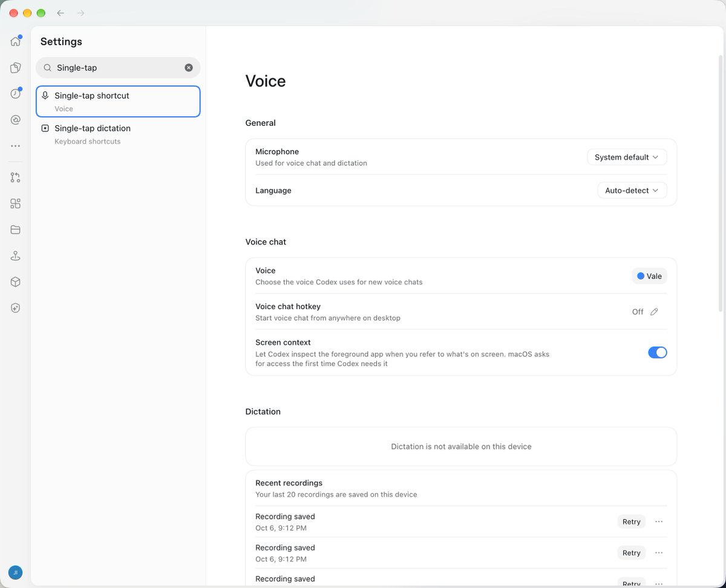Retry the second saved recording
Image resolution: width=726 pixels, height=588 pixels.
pos(631,552)
